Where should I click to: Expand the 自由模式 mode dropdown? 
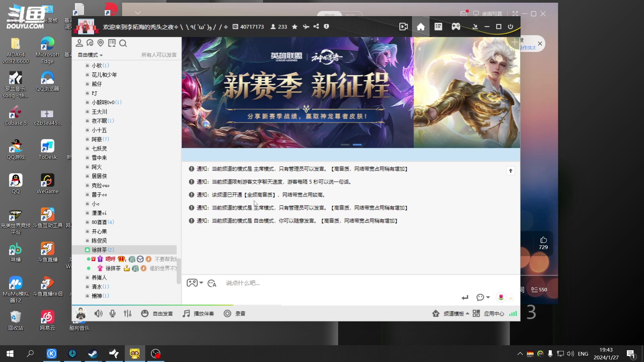point(90,55)
